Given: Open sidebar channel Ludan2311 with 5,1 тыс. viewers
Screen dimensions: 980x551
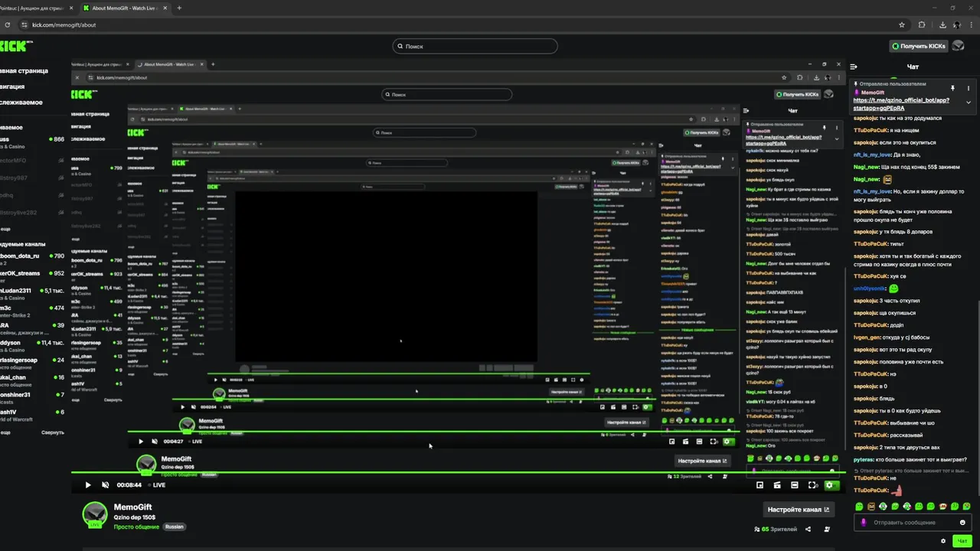Looking at the screenshot, I should [32, 293].
